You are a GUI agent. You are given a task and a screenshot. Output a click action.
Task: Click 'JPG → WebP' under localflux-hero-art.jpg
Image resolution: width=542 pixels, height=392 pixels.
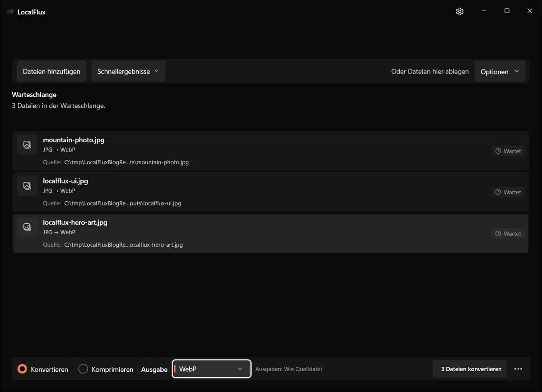coord(59,232)
